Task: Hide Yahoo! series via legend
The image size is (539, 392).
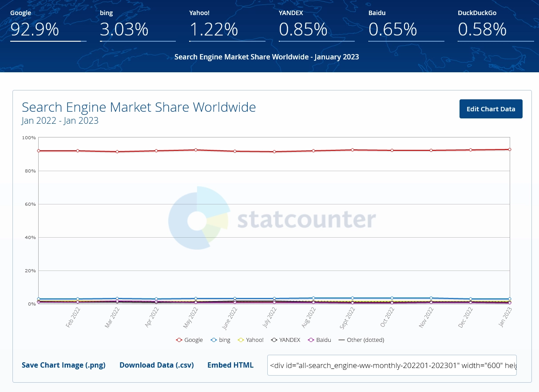Action: [x=251, y=340]
